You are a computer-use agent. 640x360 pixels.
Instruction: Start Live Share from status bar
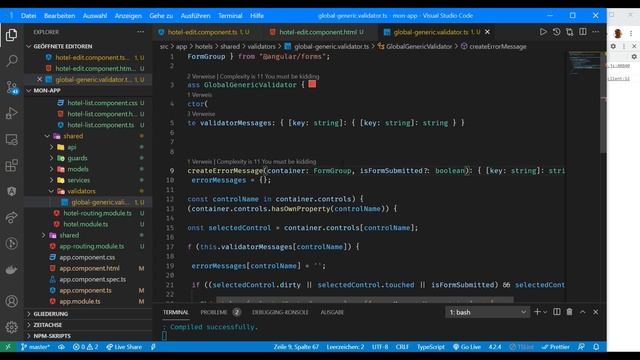coord(124,347)
